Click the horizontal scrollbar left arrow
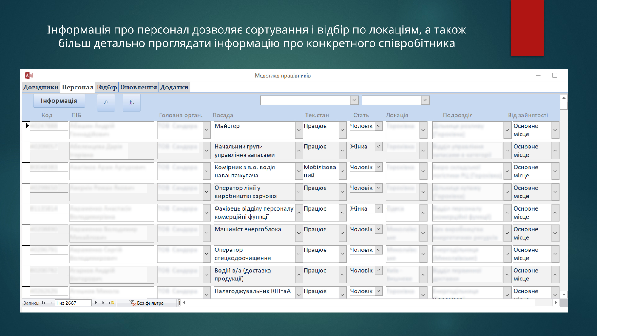Screen dimensions: 644x336 [184, 303]
